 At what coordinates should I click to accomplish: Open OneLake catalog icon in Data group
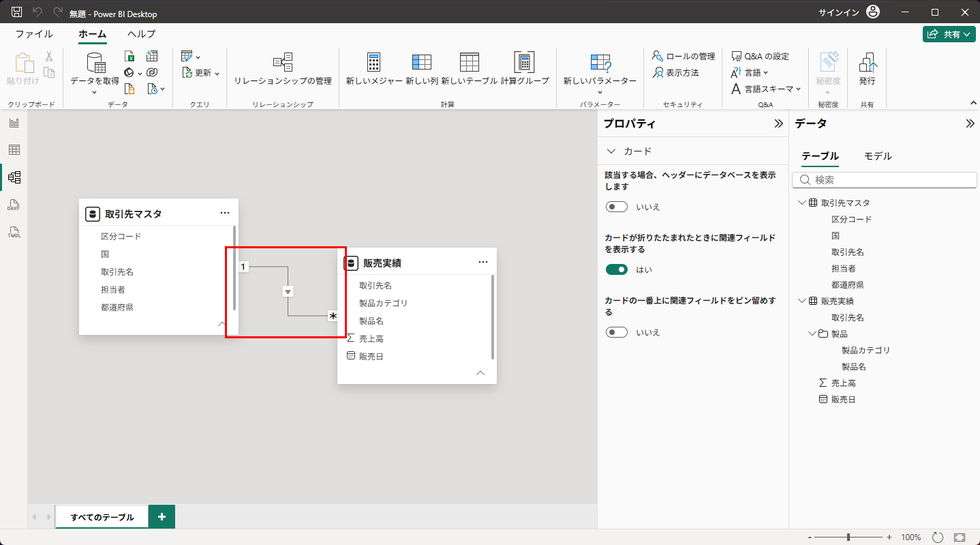pyautogui.click(x=129, y=73)
